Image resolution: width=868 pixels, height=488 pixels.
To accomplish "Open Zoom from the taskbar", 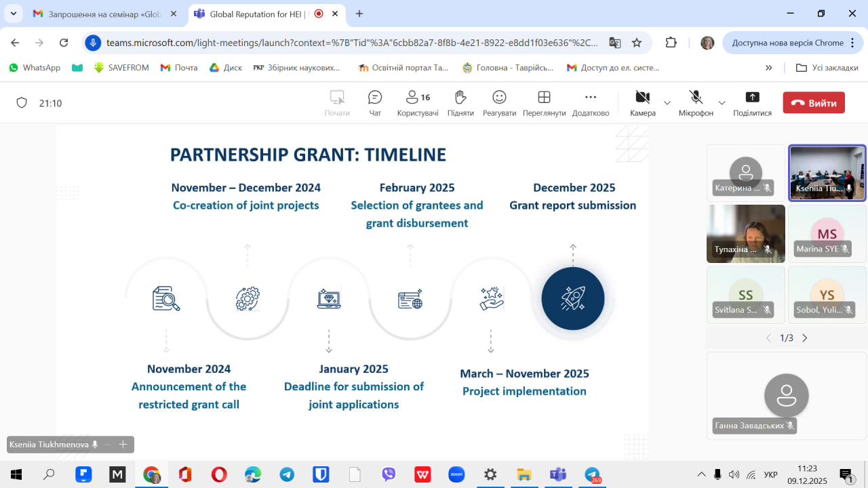I will pyautogui.click(x=456, y=474).
